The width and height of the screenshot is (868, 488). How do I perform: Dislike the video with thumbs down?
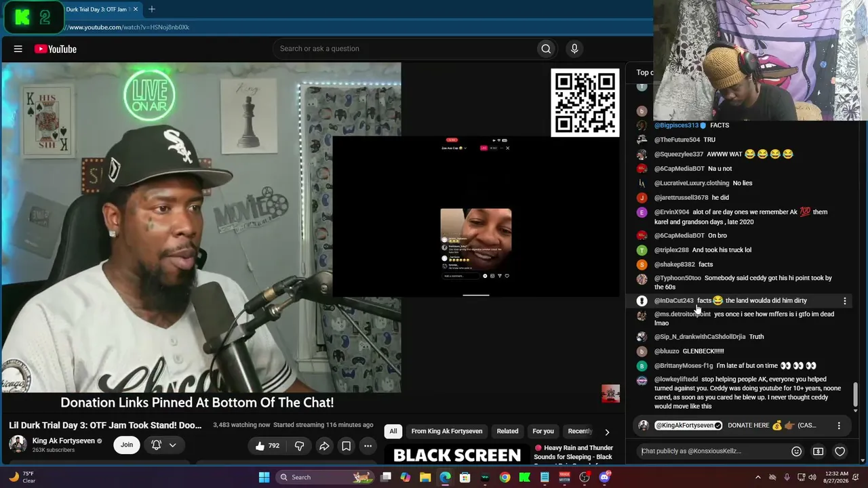(x=299, y=446)
